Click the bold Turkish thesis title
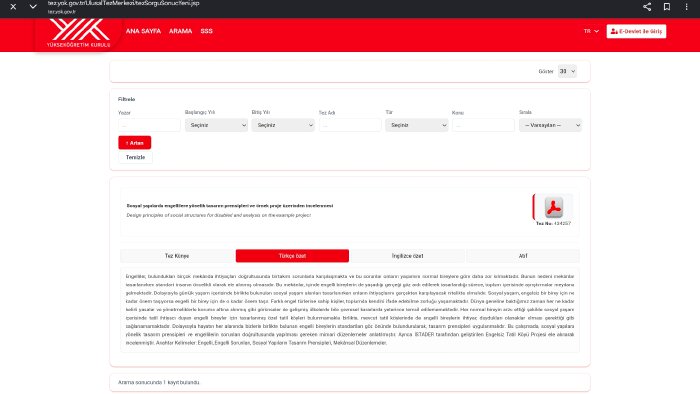The height and width of the screenshot is (394, 700). [229, 206]
